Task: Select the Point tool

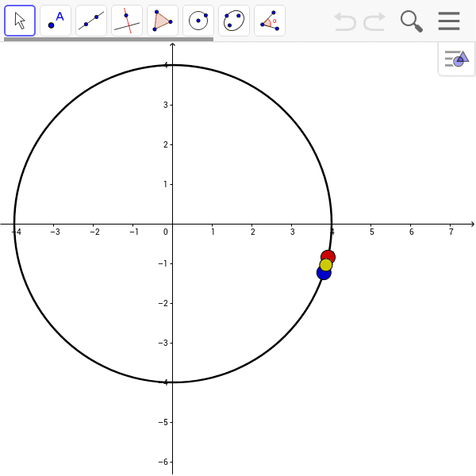Action: [x=56, y=21]
